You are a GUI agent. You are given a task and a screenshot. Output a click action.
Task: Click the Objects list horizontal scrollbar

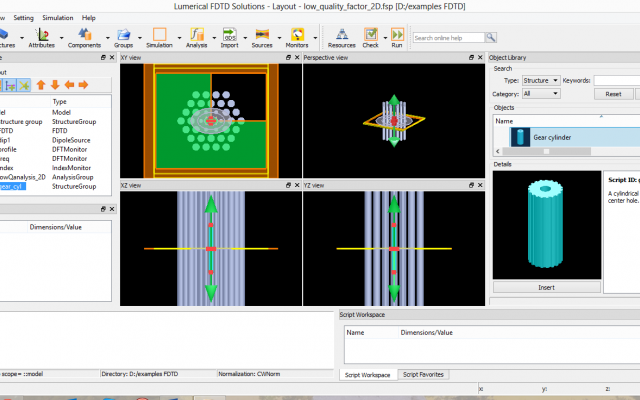(x=547, y=151)
